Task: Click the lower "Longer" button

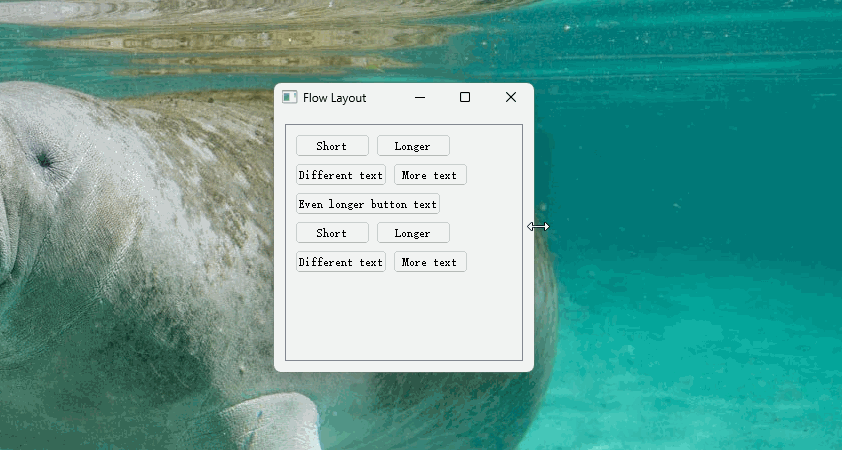Action: (413, 233)
